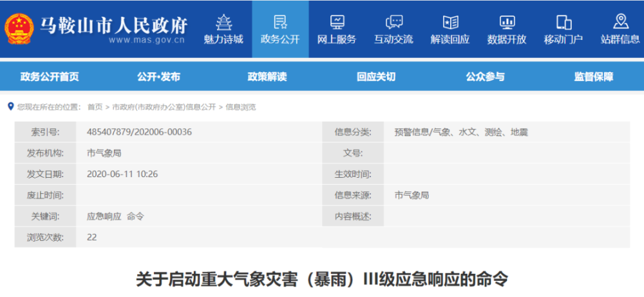Click the 发布机构 label cell

click(x=45, y=153)
